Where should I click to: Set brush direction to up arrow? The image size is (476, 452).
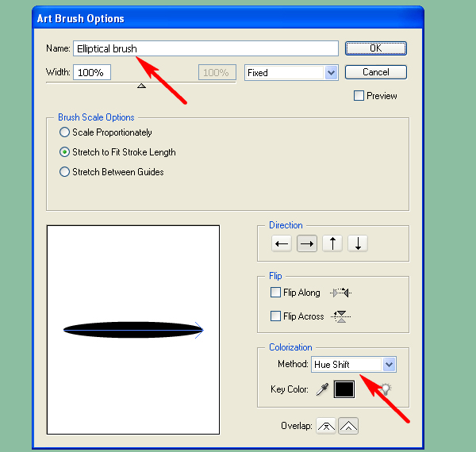[332, 243]
